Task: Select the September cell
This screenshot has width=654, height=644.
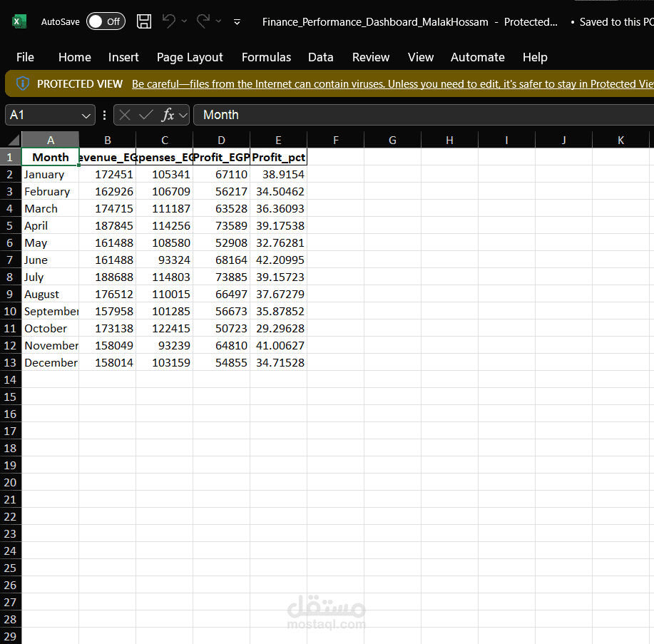Action: [51, 311]
